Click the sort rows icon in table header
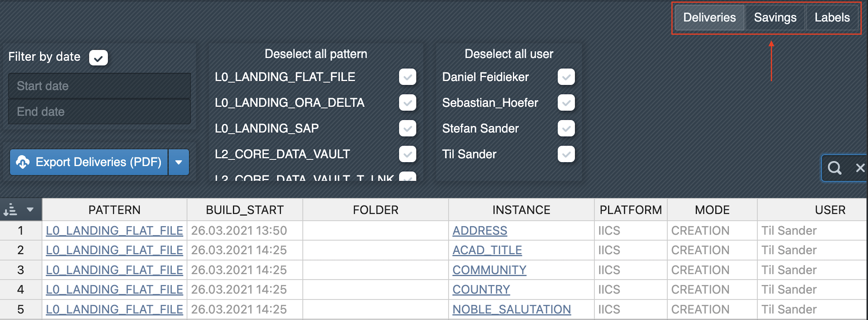Viewport: 868px width, 320px height. [10, 210]
